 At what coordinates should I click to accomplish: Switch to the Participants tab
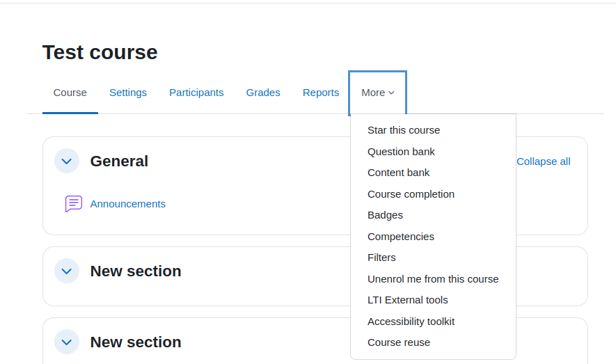tap(196, 93)
